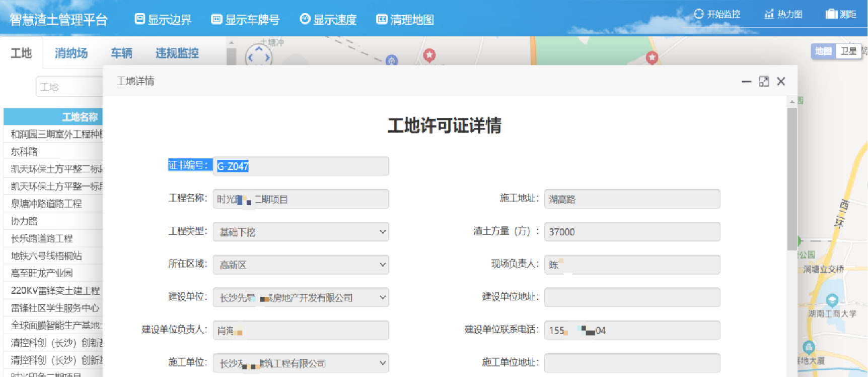Screen dimensions: 868x377
Task: Click the red star map marker
Action: click(x=429, y=54)
